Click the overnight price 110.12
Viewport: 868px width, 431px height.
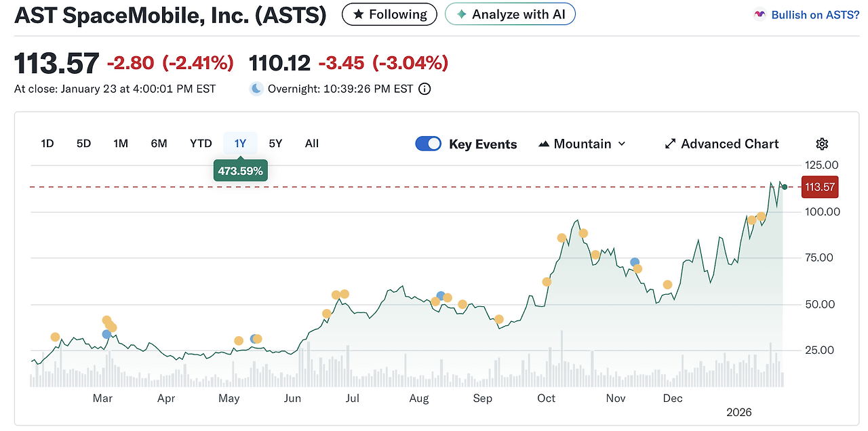pos(279,64)
